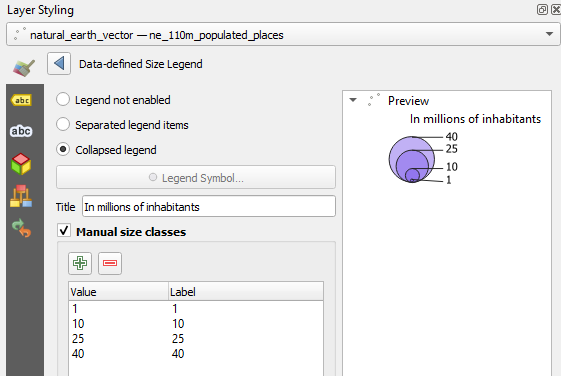Viewport: 561px width, 376px height.
Task: Open the Labels tab with yellow abc icon
Action: pos(21,100)
